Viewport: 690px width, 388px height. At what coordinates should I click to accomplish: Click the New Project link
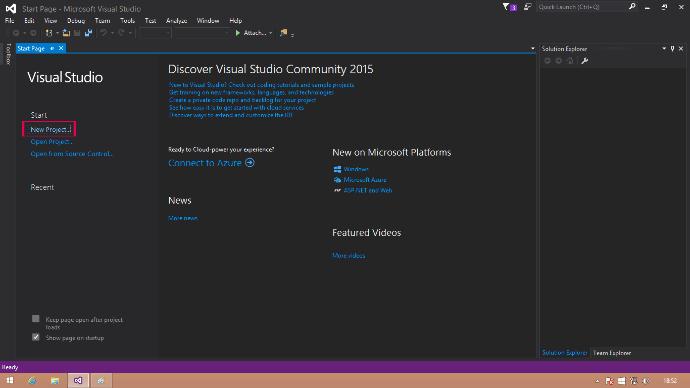click(50, 129)
